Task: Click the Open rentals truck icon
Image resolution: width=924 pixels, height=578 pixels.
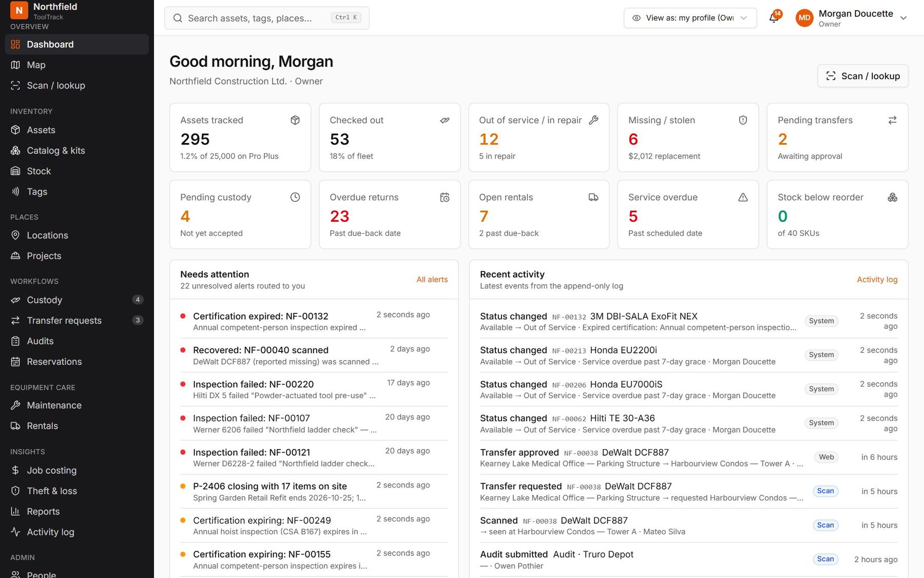Action: [593, 197]
